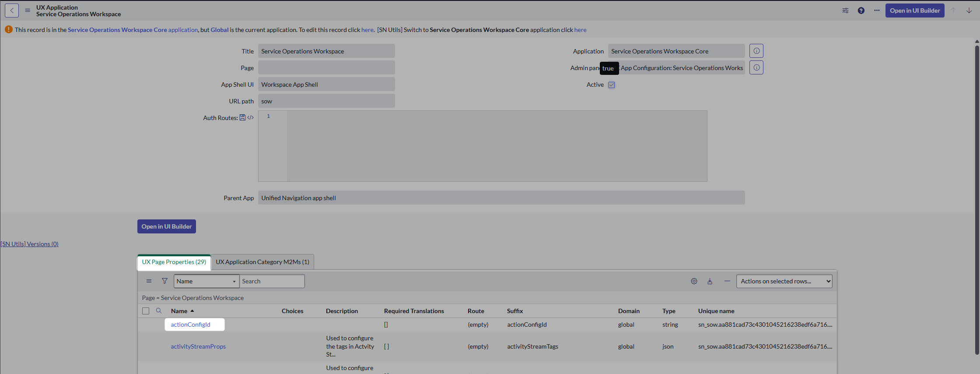980x374 pixels.
Task: Click the Auth Routes code toggle icon
Action: tap(251, 118)
